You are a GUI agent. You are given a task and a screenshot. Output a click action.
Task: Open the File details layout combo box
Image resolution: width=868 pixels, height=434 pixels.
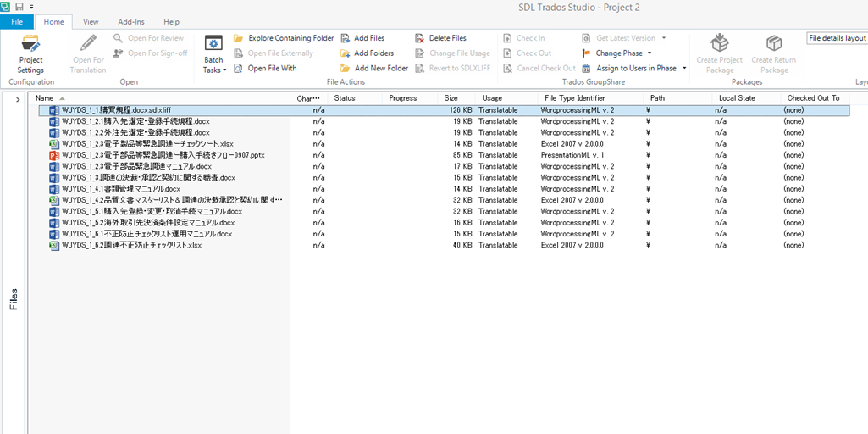(837, 38)
